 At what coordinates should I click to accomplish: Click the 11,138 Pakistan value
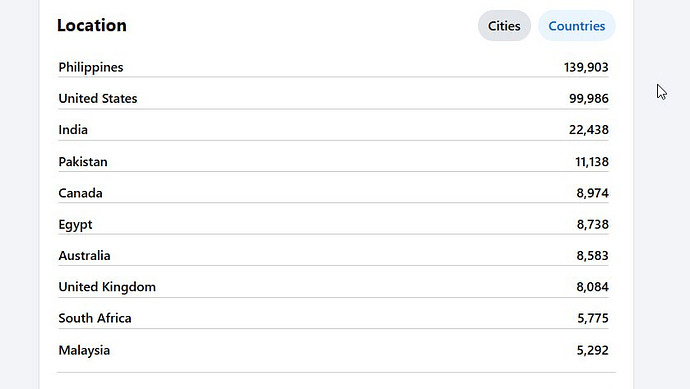(592, 161)
